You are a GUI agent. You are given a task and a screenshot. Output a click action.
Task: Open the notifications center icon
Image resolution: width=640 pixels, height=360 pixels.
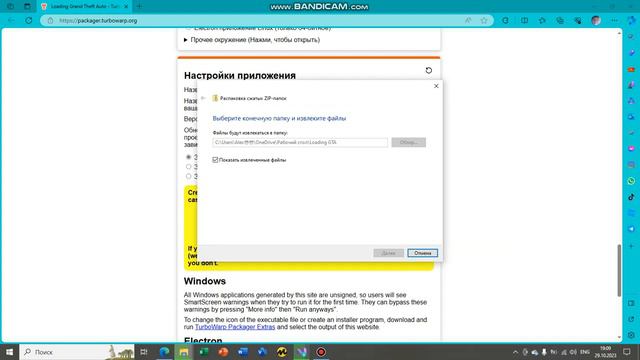coord(627,351)
